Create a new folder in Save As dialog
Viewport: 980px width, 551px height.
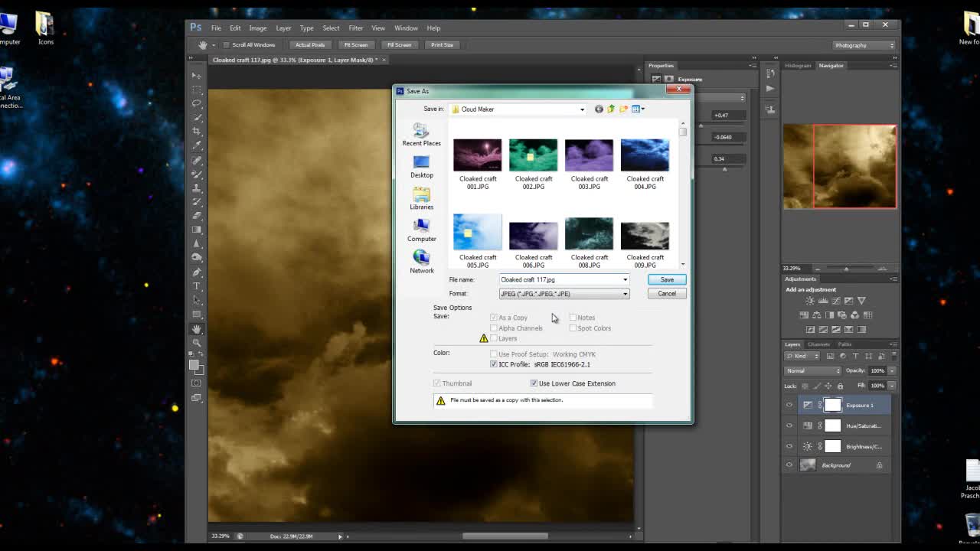[624, 109]
